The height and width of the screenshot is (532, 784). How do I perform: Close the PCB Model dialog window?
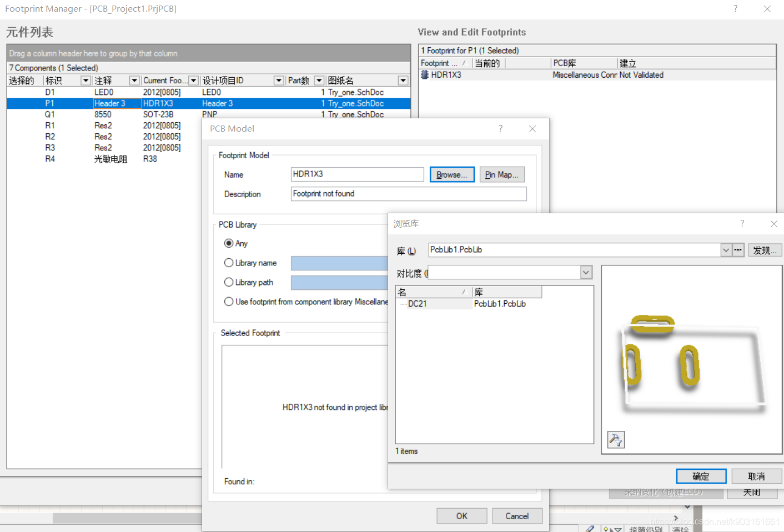(x=532, y=128)
